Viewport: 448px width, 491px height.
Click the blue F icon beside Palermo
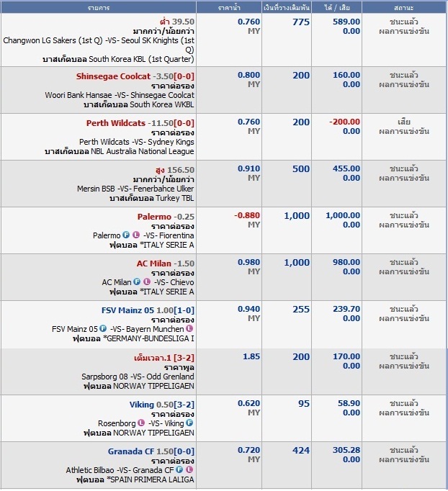coord(126,235)
